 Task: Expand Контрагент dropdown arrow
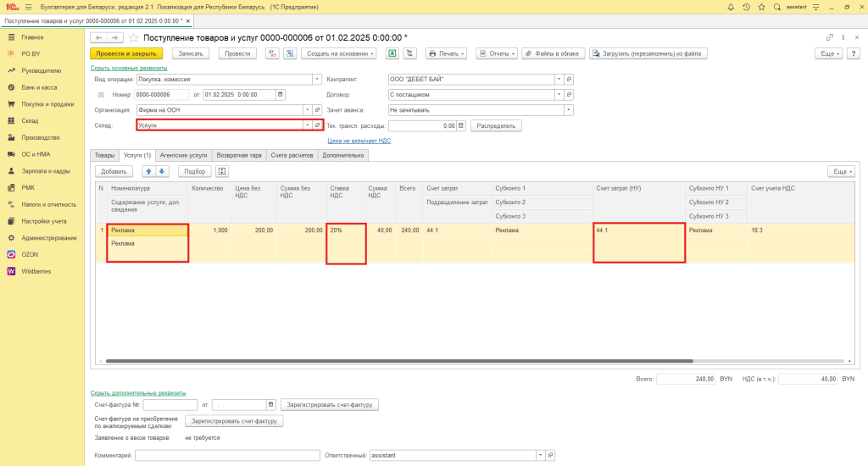[x=559, y=79]
